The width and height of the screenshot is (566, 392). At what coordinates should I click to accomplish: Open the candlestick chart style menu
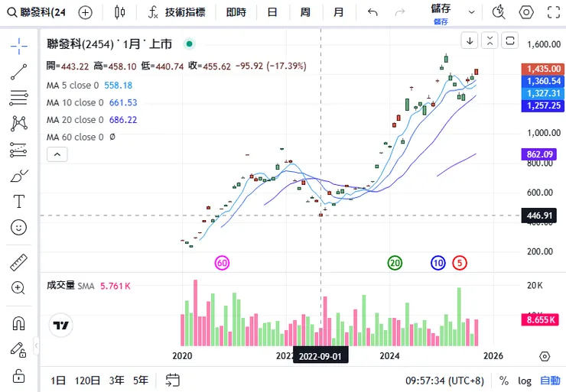pyautogui.click(x=119, y=13)
